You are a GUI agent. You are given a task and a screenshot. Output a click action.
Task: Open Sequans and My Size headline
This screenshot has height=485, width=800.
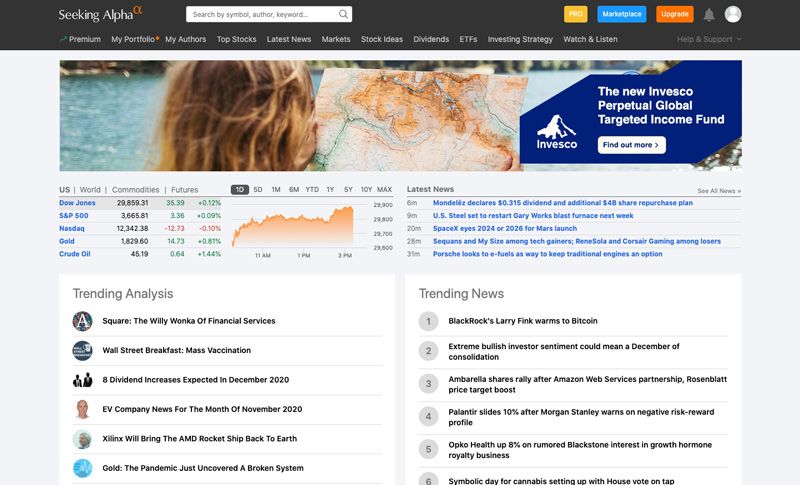[x=577, y=241]
